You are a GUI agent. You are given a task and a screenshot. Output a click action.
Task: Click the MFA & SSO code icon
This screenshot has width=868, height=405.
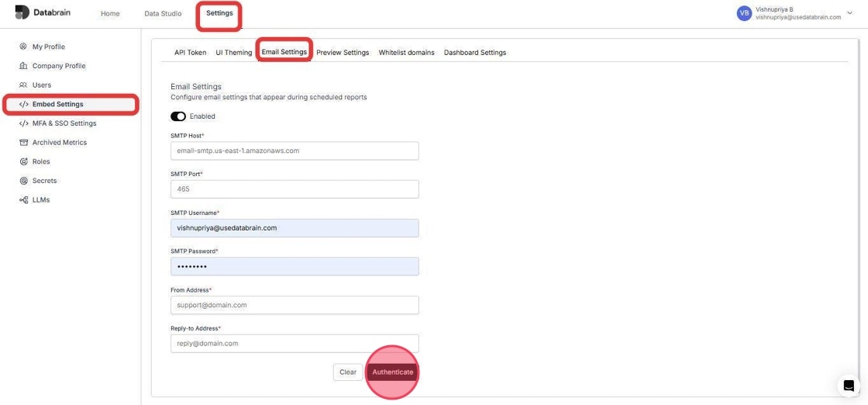coord(23,123)
